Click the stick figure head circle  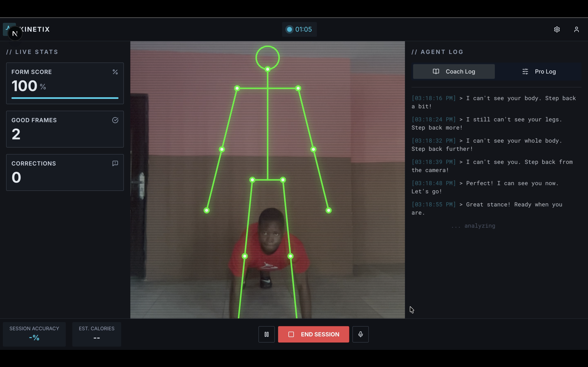point(267,58)
